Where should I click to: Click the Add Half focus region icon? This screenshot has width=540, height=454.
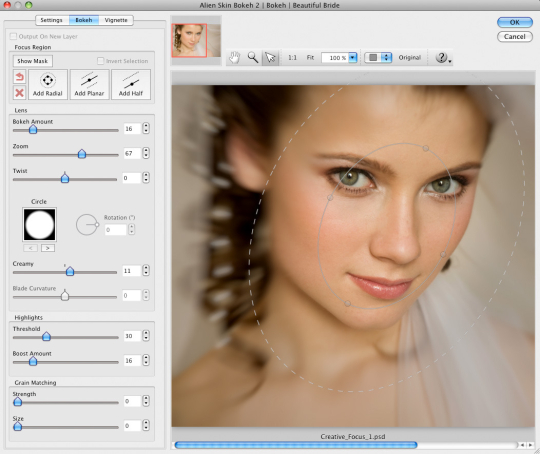click(131, 84)
